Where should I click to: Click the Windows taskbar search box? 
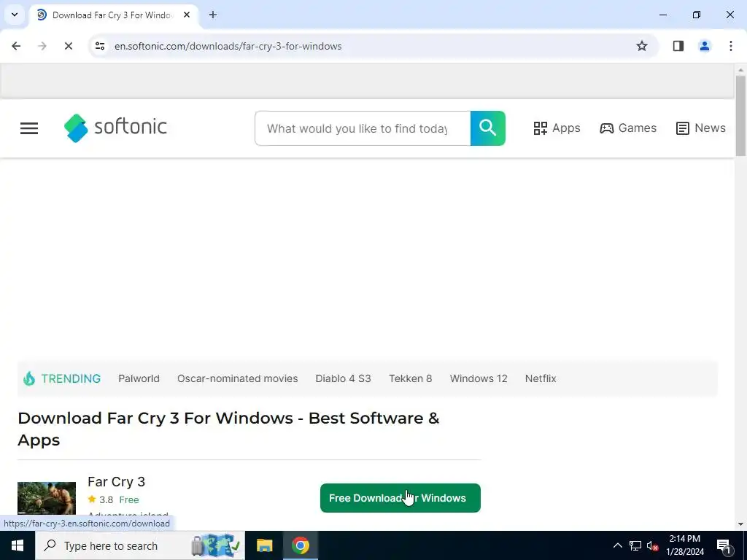[x=140, y=545]
